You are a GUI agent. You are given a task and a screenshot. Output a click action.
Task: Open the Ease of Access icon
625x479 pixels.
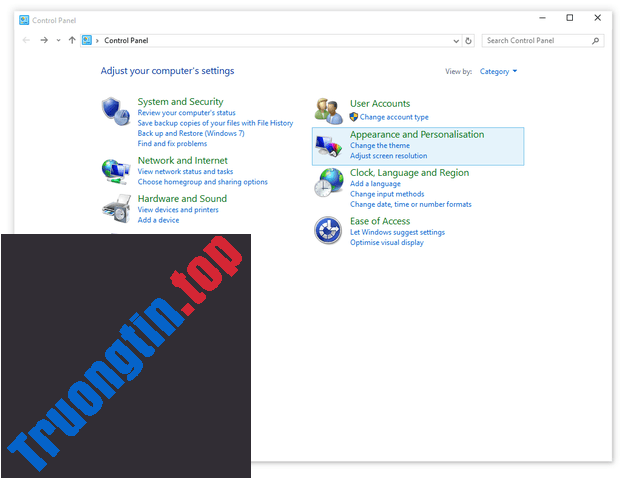pyautogui.click(x=328, y=230)
